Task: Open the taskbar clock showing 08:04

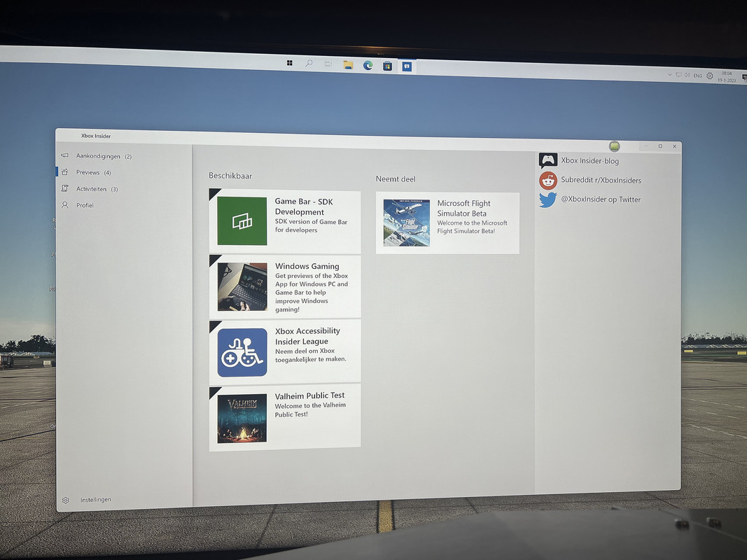Action: pos(727,77)
